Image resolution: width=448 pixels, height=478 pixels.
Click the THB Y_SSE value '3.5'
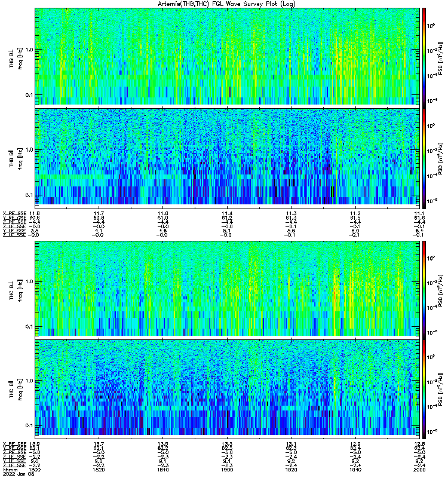pos(33,231)
